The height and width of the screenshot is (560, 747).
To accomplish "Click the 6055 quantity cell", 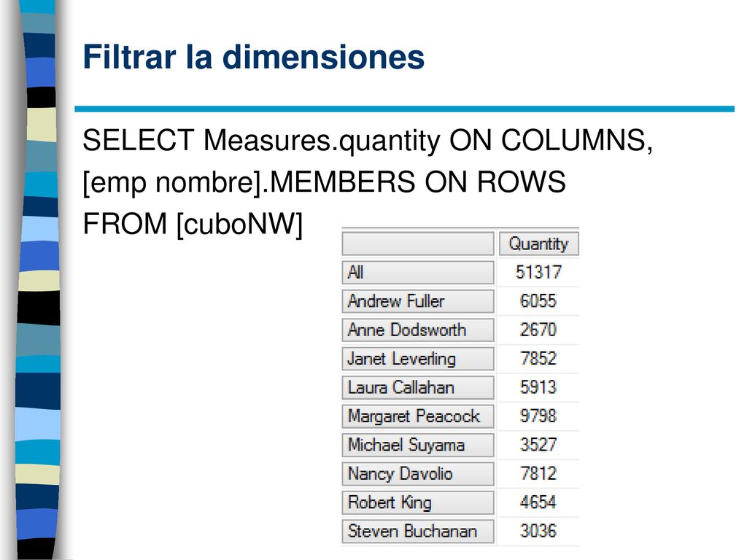I will pos(538,301).
